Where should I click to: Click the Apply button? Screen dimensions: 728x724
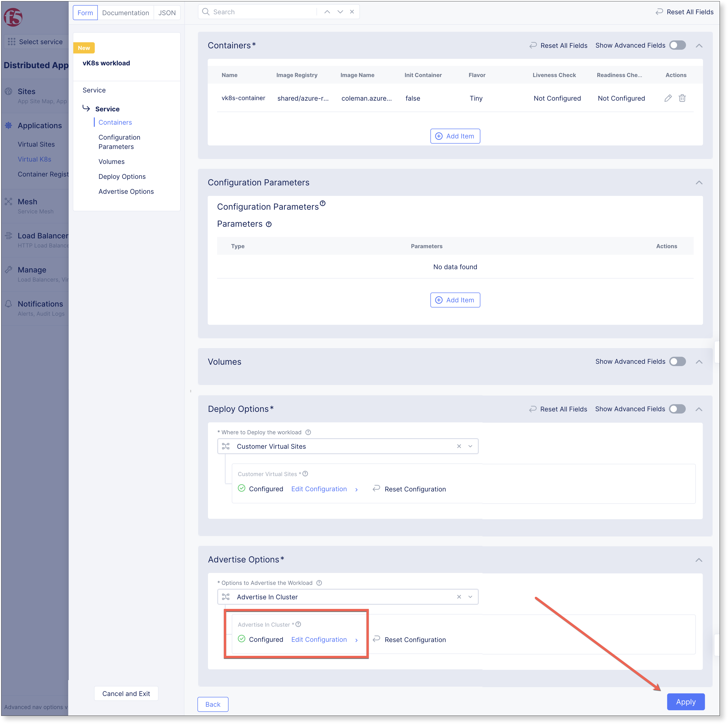point(686,702)
